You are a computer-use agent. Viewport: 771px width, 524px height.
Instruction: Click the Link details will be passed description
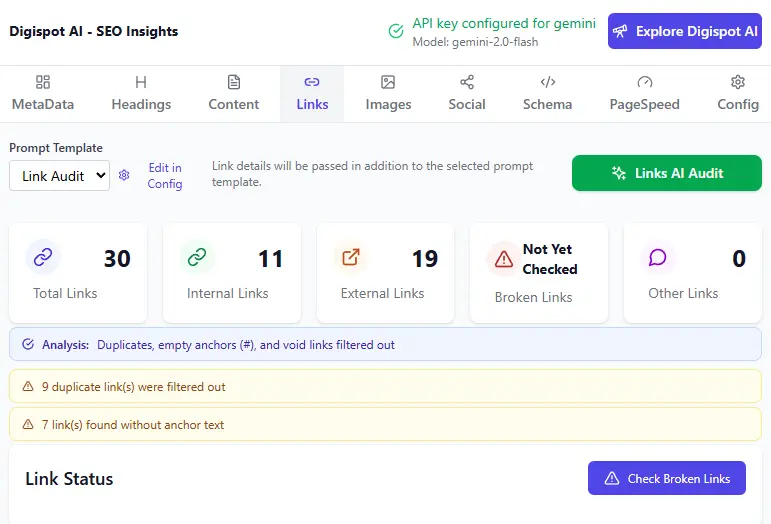point(372,174)
